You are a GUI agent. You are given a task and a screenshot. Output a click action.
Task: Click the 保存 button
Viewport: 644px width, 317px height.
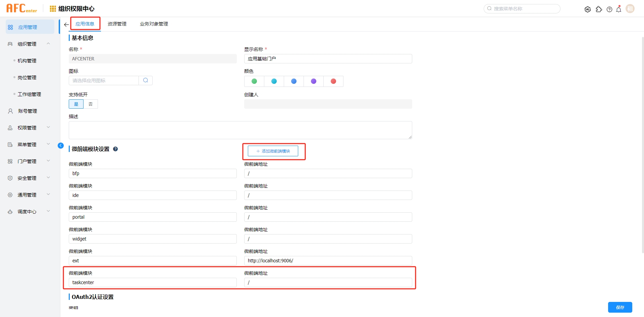pyautogui.click(x=620, y=307)
